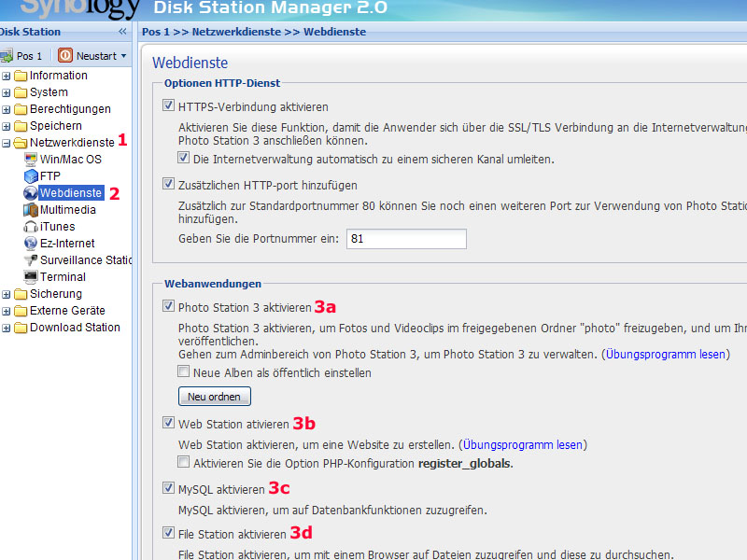747x560 pixels.
Task: Uncheck MySQL aktivieren option
Action: [x=169, y=488]
